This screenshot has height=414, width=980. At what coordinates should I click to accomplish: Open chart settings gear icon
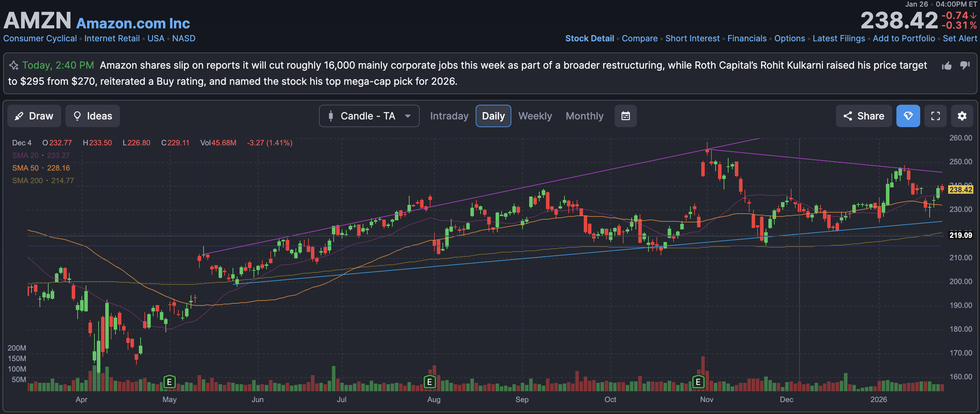point(962,116)
